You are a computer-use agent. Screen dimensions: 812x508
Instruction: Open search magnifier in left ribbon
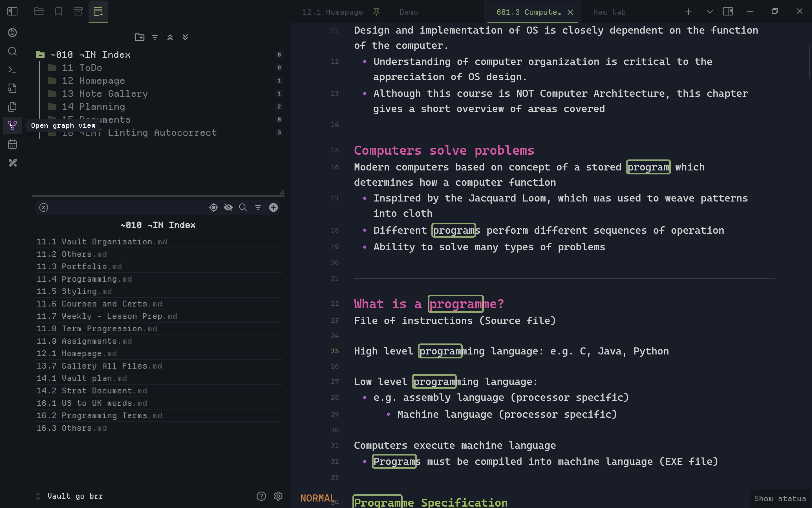[12, 51]
